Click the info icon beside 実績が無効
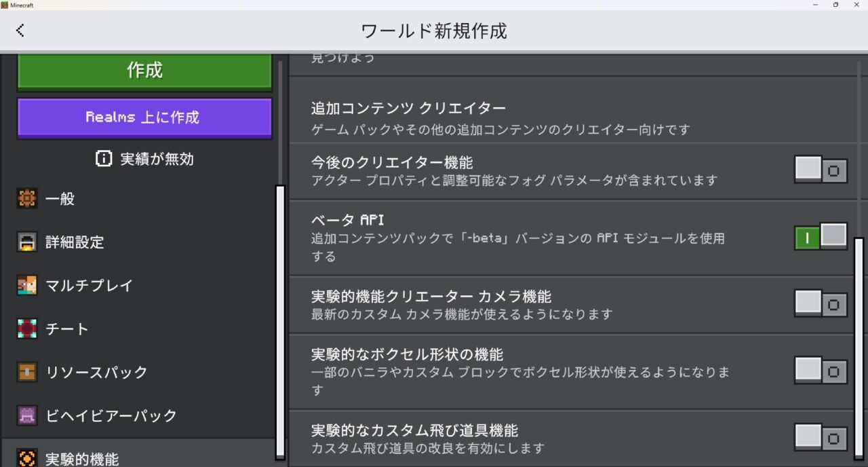This screenshot has width=868, height=467. [104, 159]
